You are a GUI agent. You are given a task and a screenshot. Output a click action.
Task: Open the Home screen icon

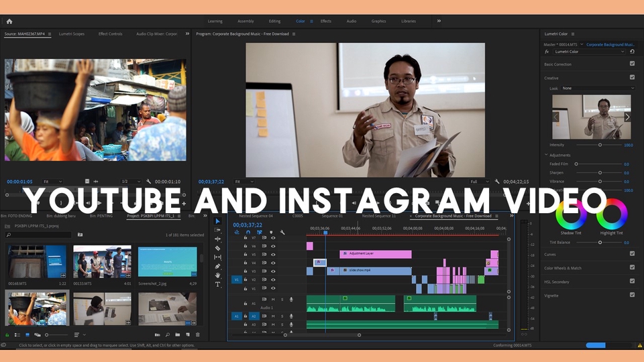pyautogui.click(x=9, y=21)
